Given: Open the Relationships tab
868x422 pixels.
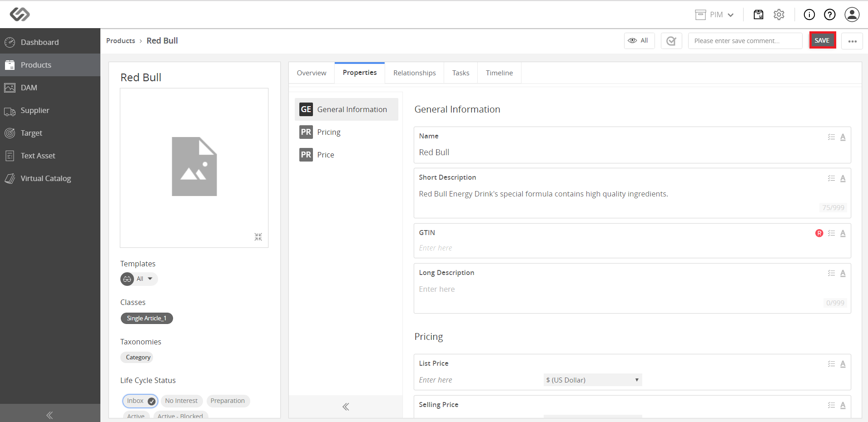Looking at the screenshot, I should point(414,73).
